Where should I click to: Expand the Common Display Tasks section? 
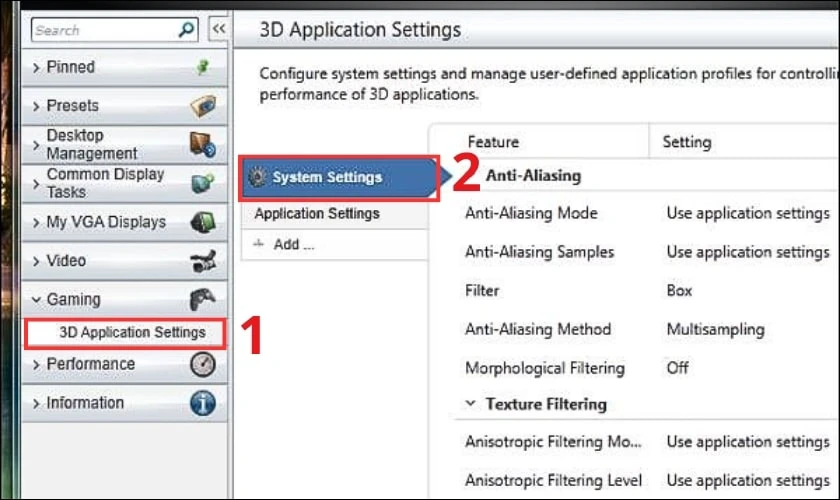36,184
